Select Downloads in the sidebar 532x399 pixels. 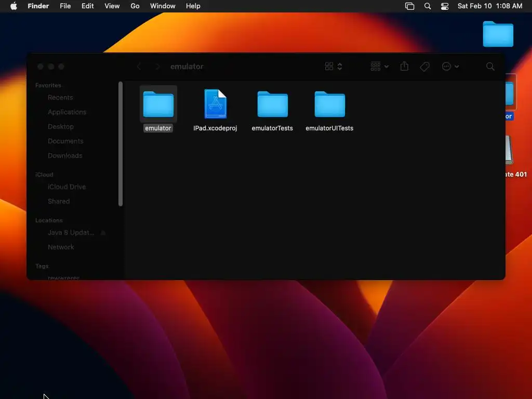pos(65,156)
